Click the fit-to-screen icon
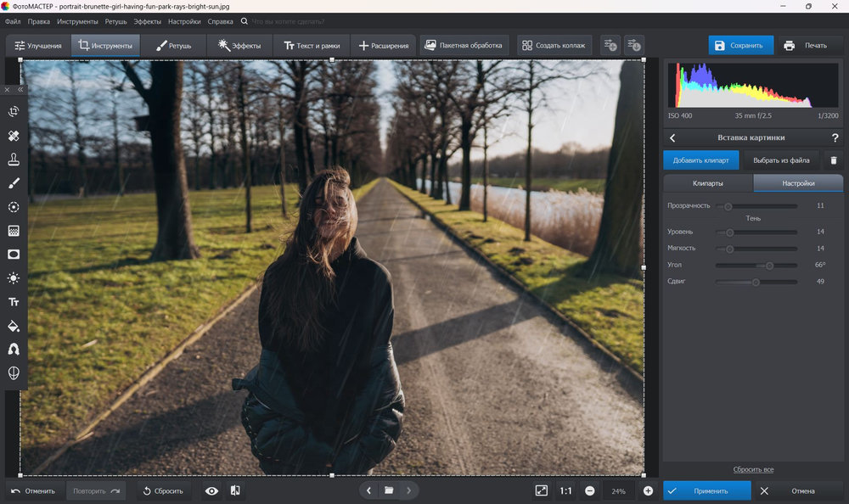Image resolution: width=849 pixels, height=504 pixels. [x=541, y=490]
